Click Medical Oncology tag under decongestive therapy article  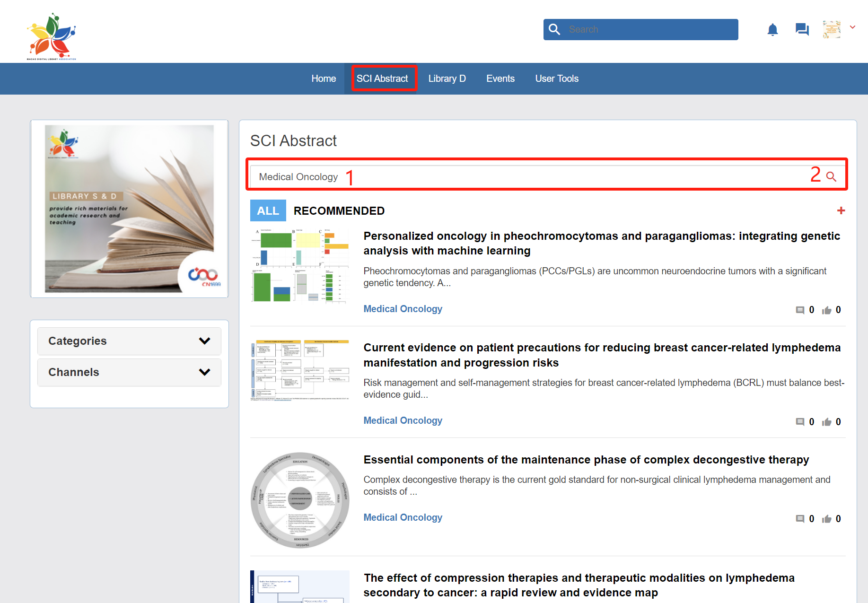click(x=403, y=517)
